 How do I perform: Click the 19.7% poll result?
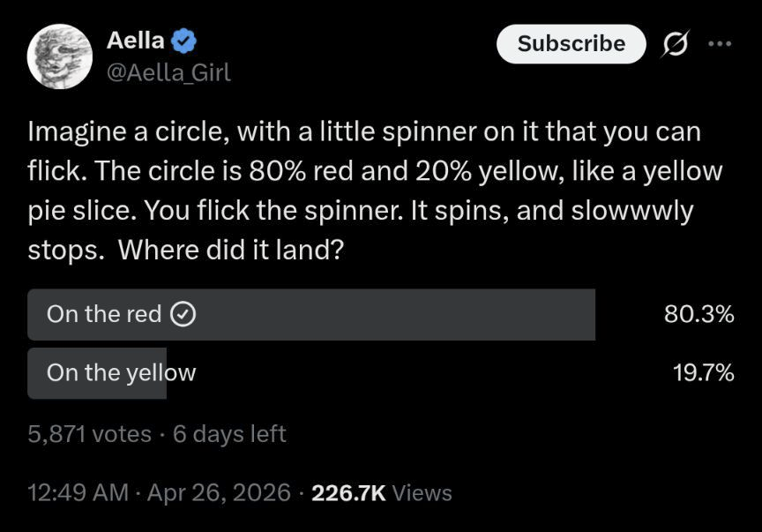coord(703,373)
